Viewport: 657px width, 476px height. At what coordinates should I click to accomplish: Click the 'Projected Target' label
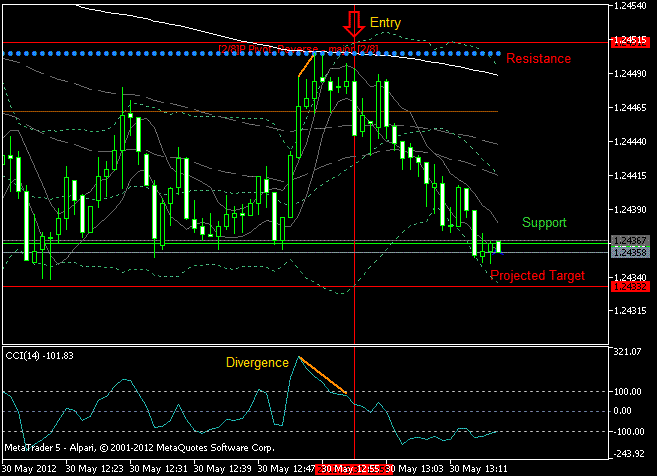point(537,276)
